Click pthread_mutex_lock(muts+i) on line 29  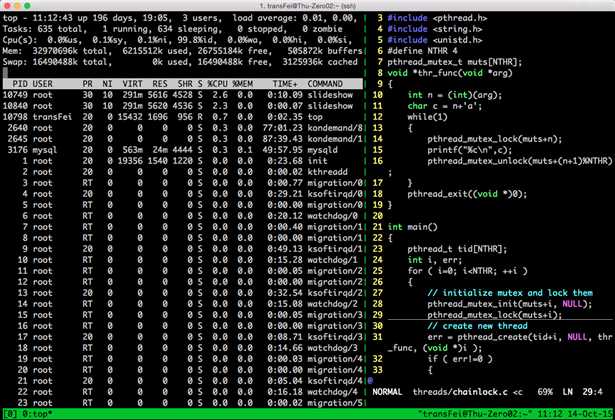click(x=495, y=315)
